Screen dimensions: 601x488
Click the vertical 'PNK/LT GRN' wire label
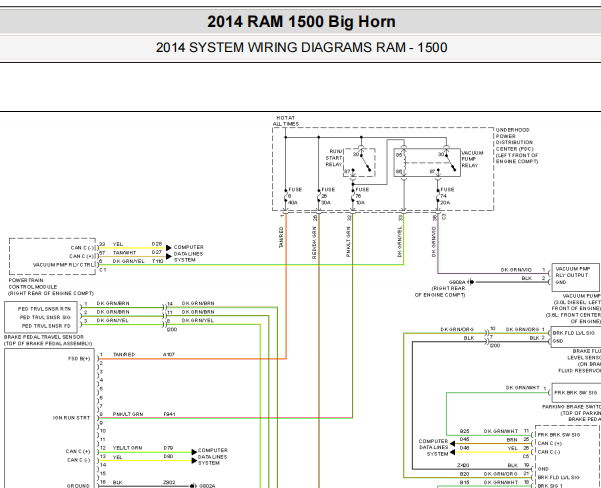point(348,242)
